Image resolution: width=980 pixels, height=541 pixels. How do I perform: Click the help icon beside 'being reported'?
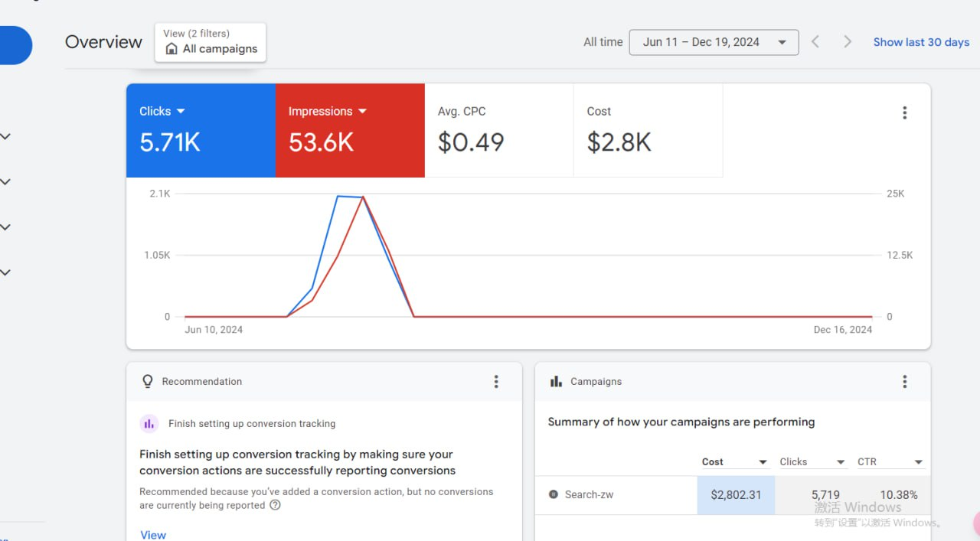pyautogui.click(x=275, y=505)
